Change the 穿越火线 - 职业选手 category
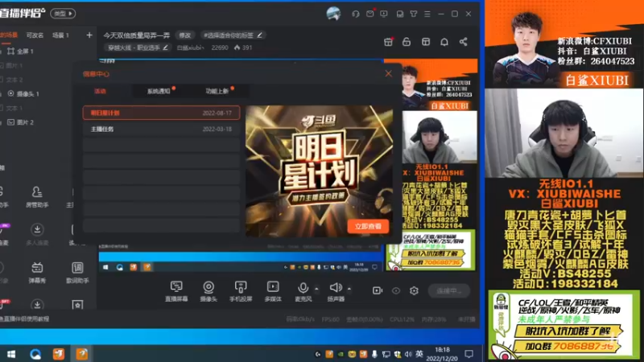 click(138, 47)
